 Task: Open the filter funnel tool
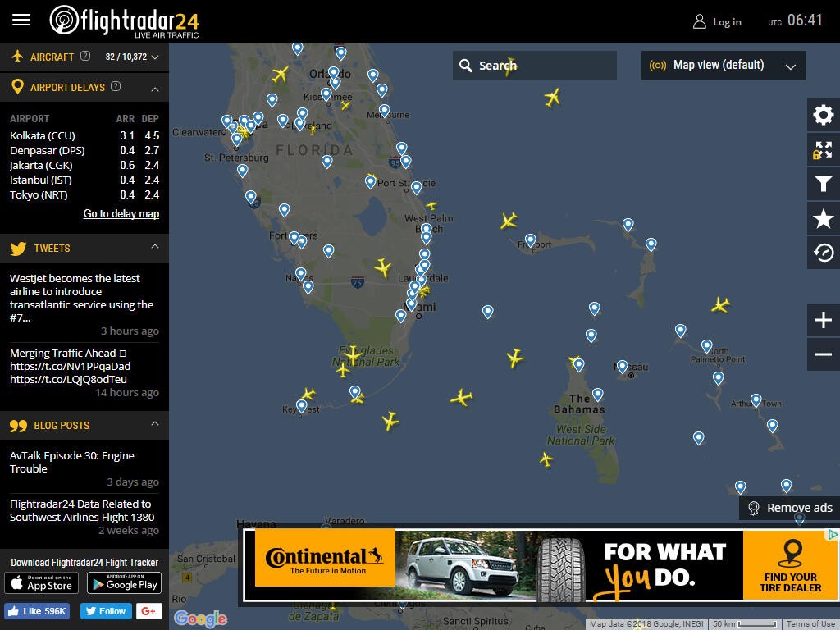coord(824,185)
